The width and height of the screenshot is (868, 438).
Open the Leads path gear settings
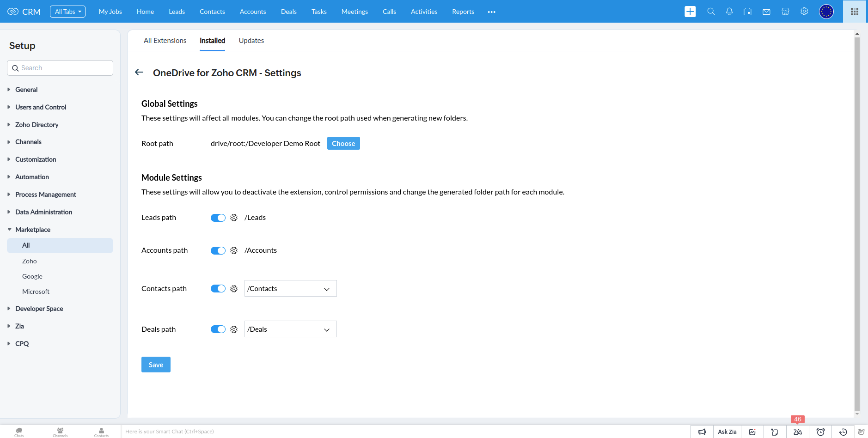[x=234, y=218]
